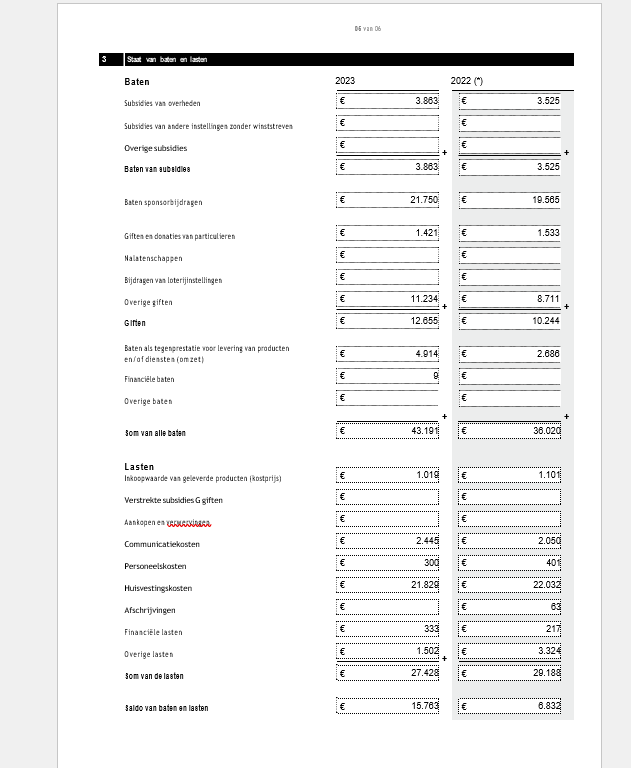Select the 2022 Subsidies van overheden amount field

[x=510, y=101]
